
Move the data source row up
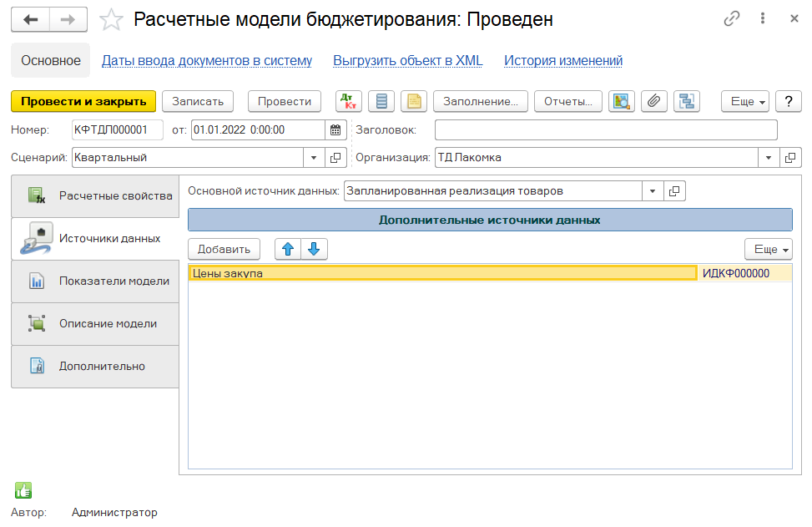pyautogui.click(x=288, y=249)
